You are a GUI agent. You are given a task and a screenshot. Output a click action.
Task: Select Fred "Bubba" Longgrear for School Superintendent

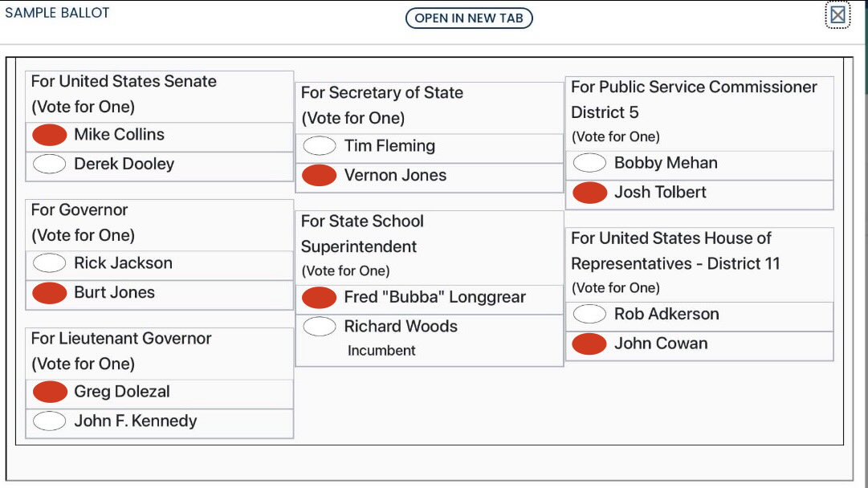[x=320, y=298]
